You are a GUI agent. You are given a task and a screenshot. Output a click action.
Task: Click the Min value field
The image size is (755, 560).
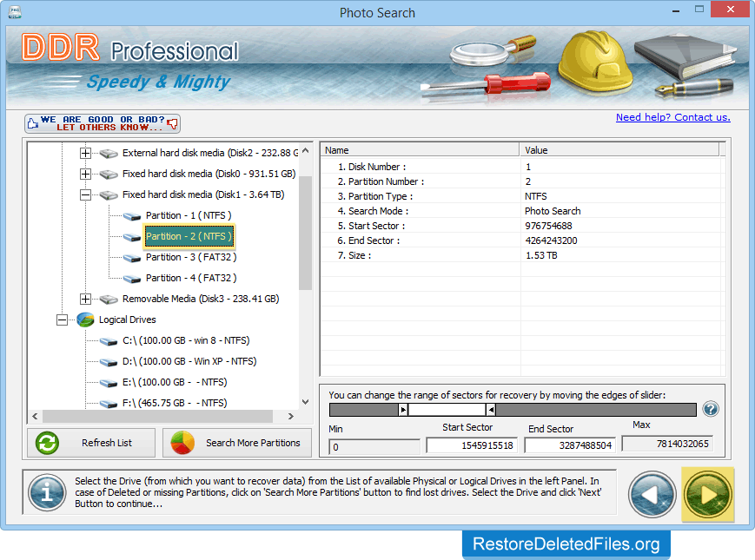(374, 447)
